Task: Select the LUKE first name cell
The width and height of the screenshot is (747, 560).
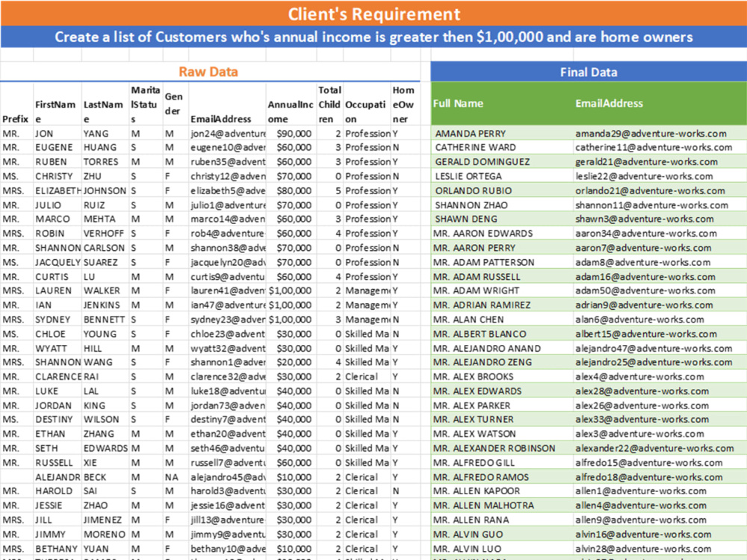Action: pyautogui.click(x=58, y=391)
